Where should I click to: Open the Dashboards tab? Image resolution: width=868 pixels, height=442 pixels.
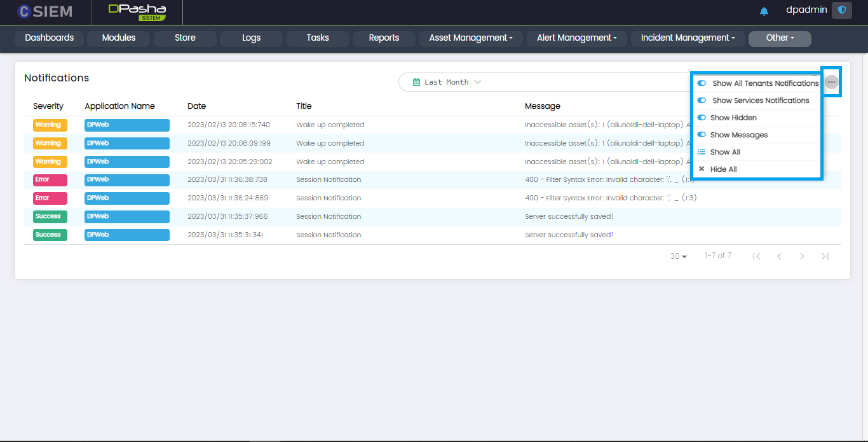[49, 38]
